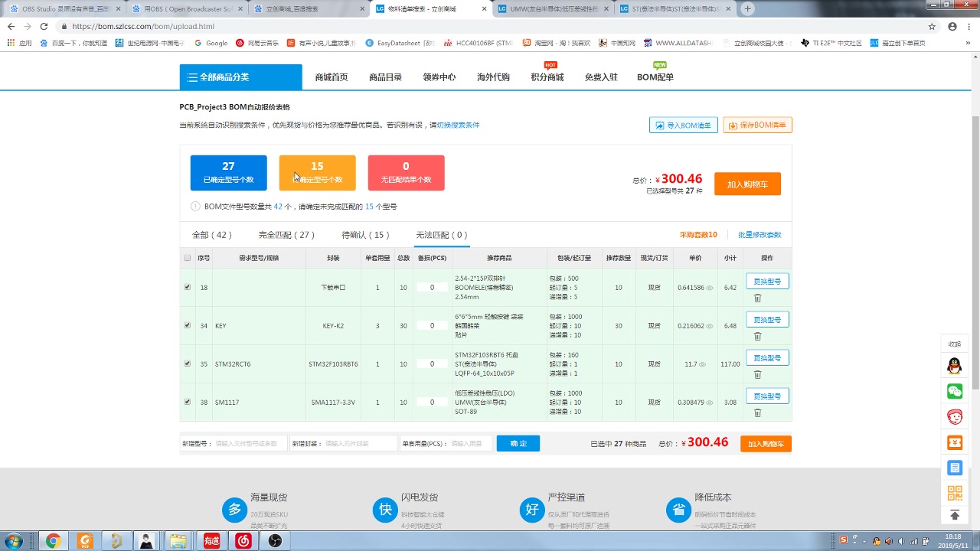Delete the SM1117 row with trash icon

click(x=757, y=412)
